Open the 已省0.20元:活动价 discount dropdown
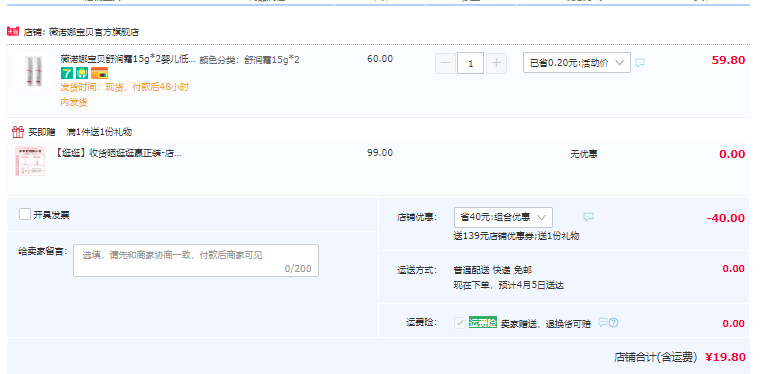761x374 pixels. coord(577,63)
